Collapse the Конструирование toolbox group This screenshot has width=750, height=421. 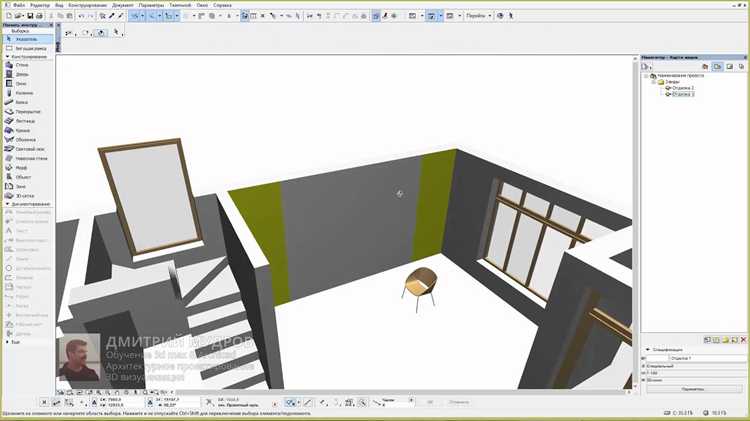click(x=7, y=56)
